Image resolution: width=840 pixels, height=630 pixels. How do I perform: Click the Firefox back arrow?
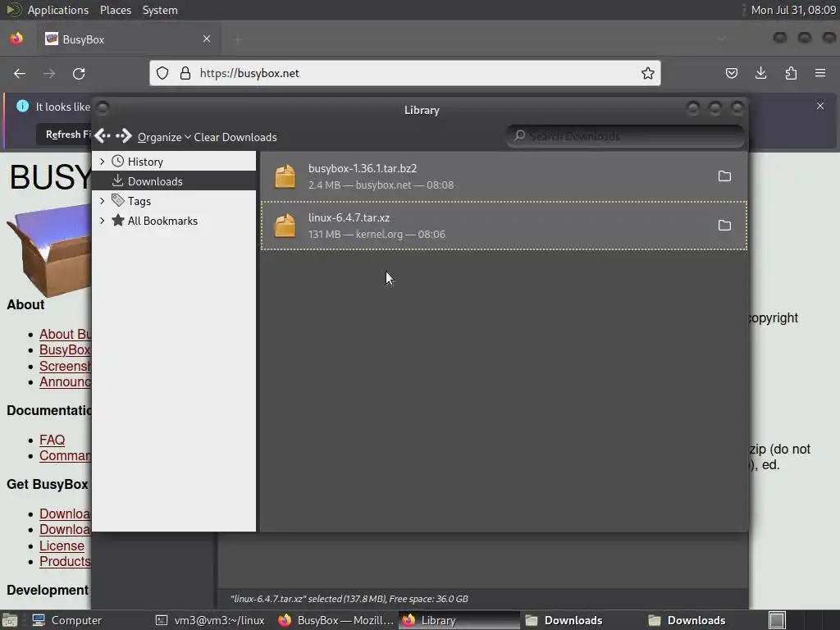pos(20,73)
